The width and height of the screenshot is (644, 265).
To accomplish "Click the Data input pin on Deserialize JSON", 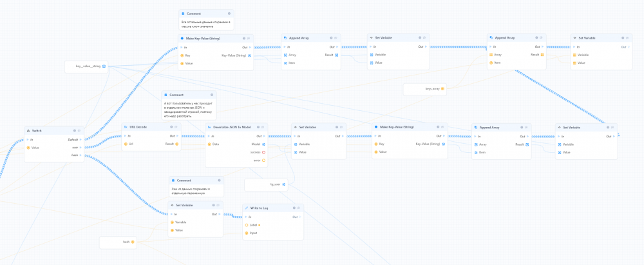I will (209, 144).
